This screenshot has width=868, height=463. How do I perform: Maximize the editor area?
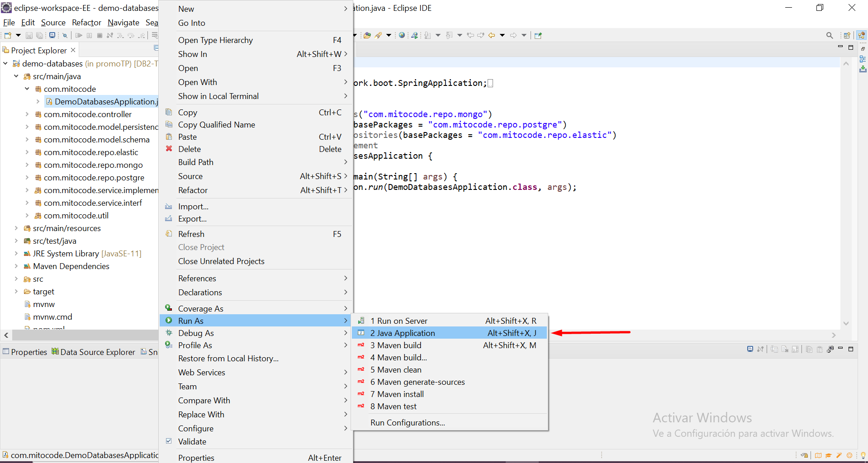(x=851, y=47)
